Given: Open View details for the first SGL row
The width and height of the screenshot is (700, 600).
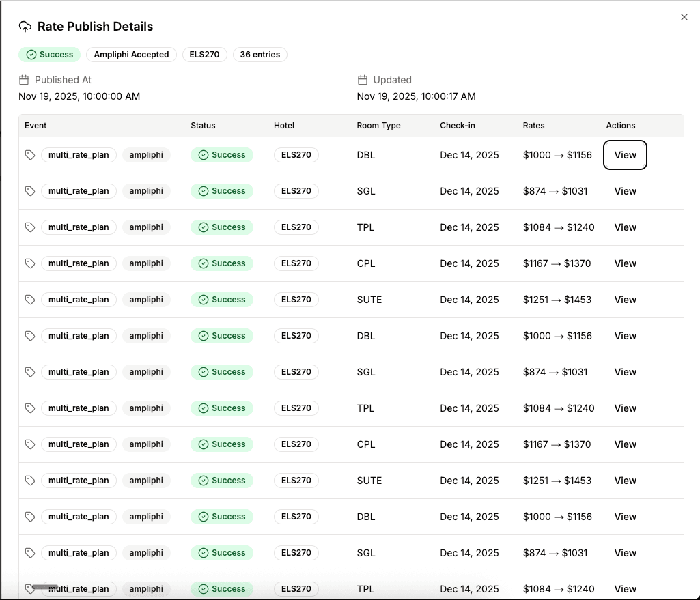Looking at the screenshot, I should tap(625, 191).
